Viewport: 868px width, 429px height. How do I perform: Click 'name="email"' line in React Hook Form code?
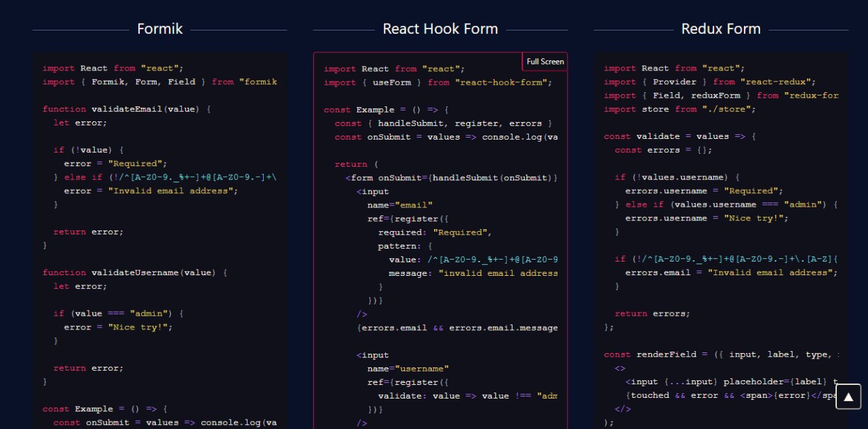pos(400,205)
